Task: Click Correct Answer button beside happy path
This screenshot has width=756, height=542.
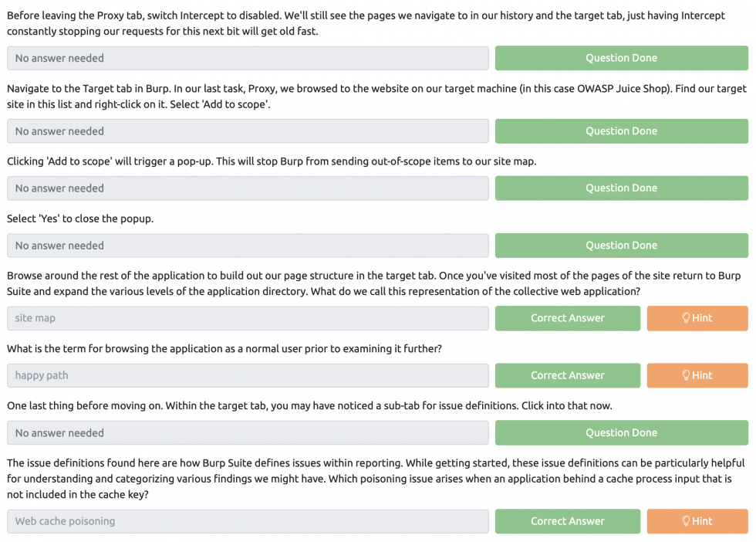Action: [x=568, y=375]
